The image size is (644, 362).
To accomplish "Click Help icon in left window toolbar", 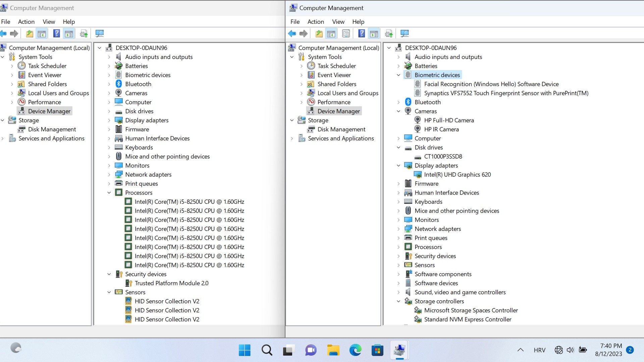I will click(57, 34).
